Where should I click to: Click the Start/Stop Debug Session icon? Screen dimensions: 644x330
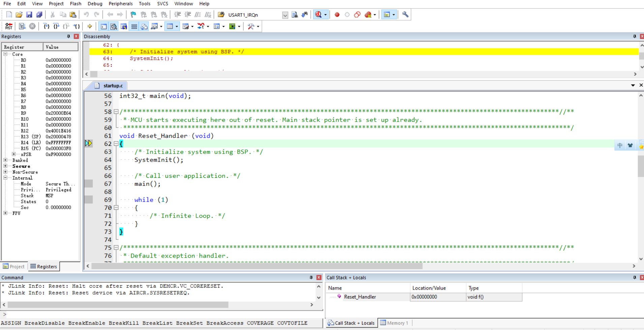tap(318, 14)
